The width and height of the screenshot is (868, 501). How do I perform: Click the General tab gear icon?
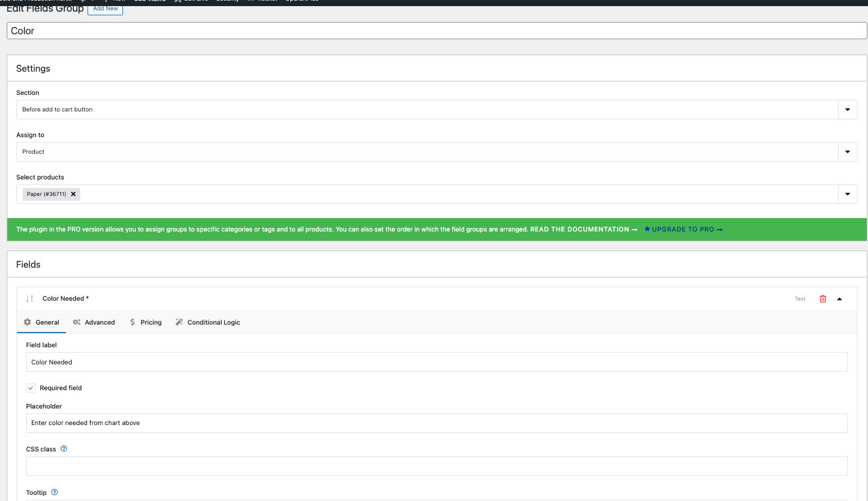click(x=28, y=322)
